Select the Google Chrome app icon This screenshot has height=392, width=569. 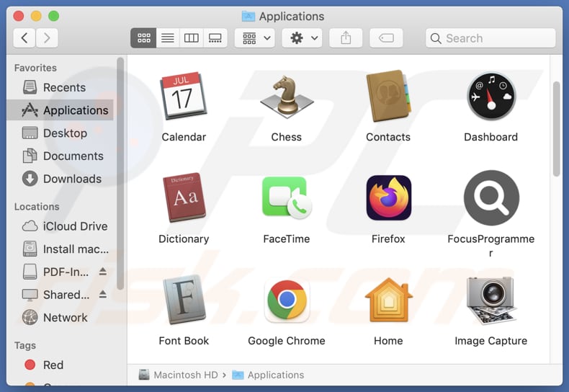coord(287,300)
